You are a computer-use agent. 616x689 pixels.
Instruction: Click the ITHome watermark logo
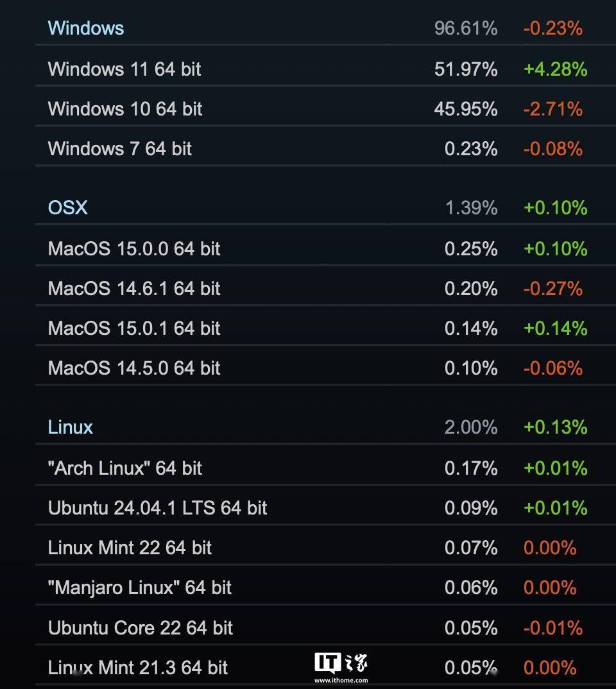341,663
